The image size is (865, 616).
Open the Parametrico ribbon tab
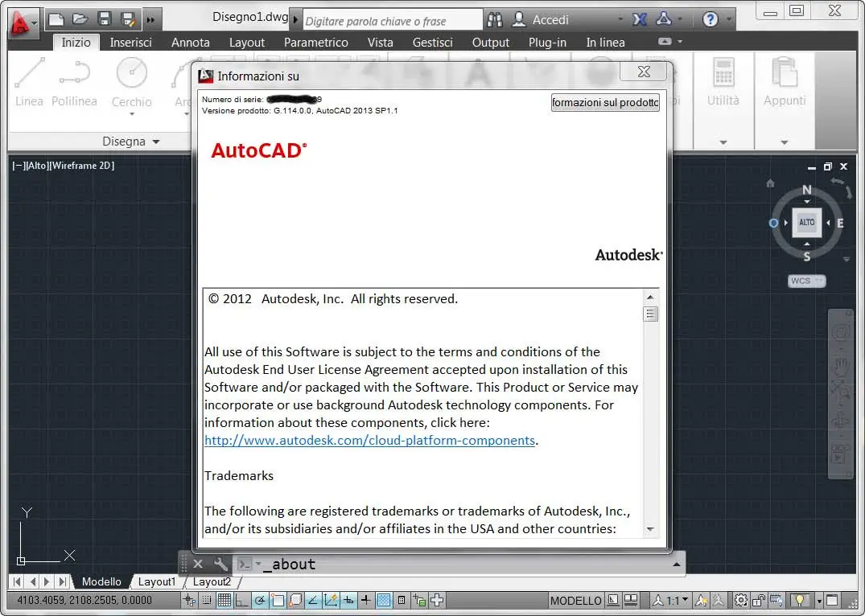coord(315,43)
